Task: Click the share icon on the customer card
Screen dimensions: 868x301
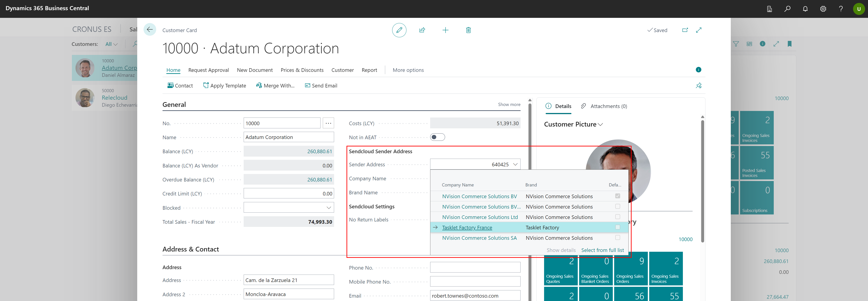Action: click(422, 30)
